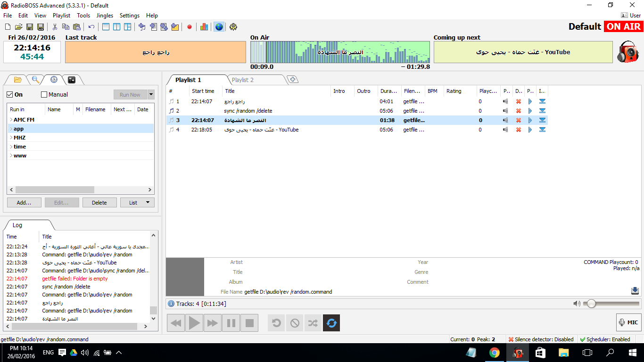Click the Add track music note icon
The height and width of the screenshot is (362, 644).
[142, 27]
